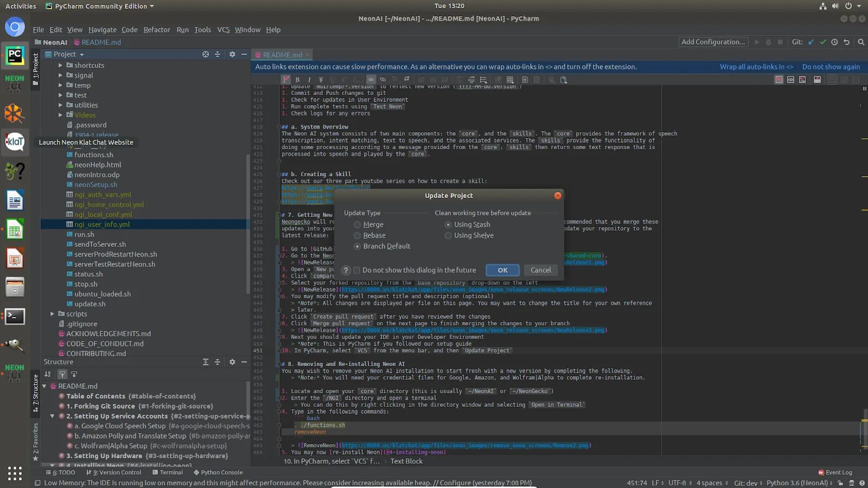Viewport: 868px width, 488px height.
Task: Expand the Videos folder
Action: (61, 115)
